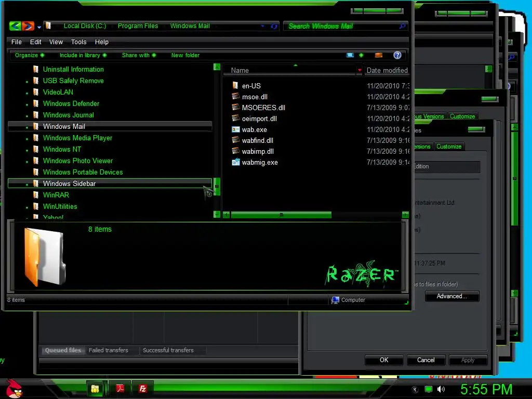Select Windows Mail breadcrumb

point(190,26)
